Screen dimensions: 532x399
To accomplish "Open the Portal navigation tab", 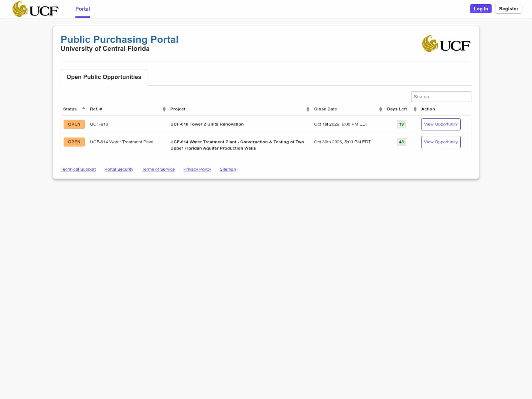I will coord(83,9).
